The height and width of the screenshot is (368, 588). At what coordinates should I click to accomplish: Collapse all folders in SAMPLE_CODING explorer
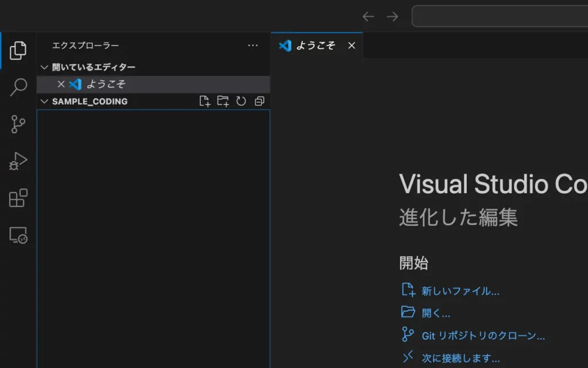260,101
